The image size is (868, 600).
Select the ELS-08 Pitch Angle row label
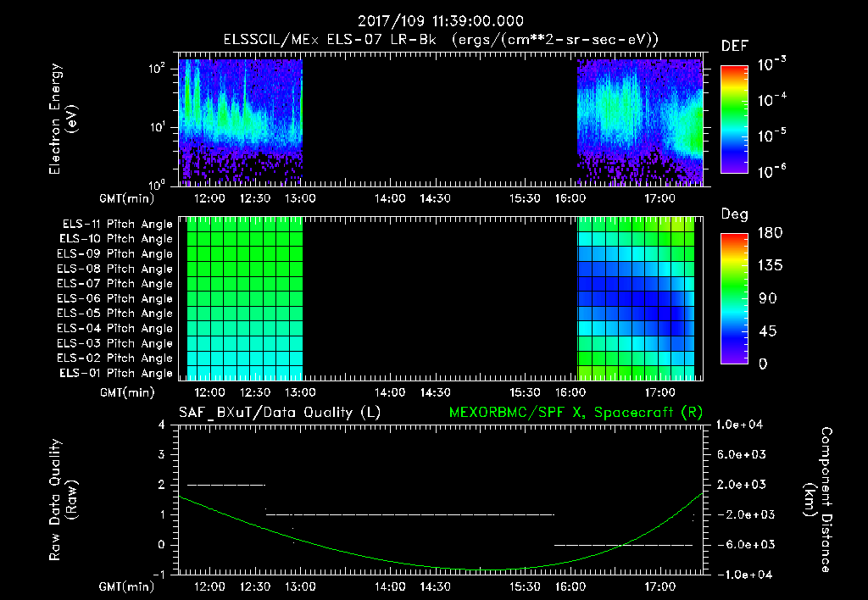point(115,269)
